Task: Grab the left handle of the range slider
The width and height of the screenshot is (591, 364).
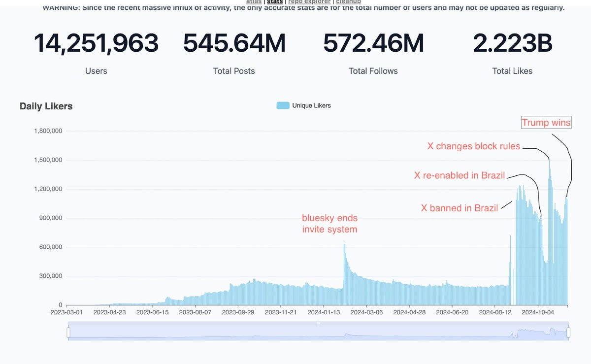Action: coord(68,333)
